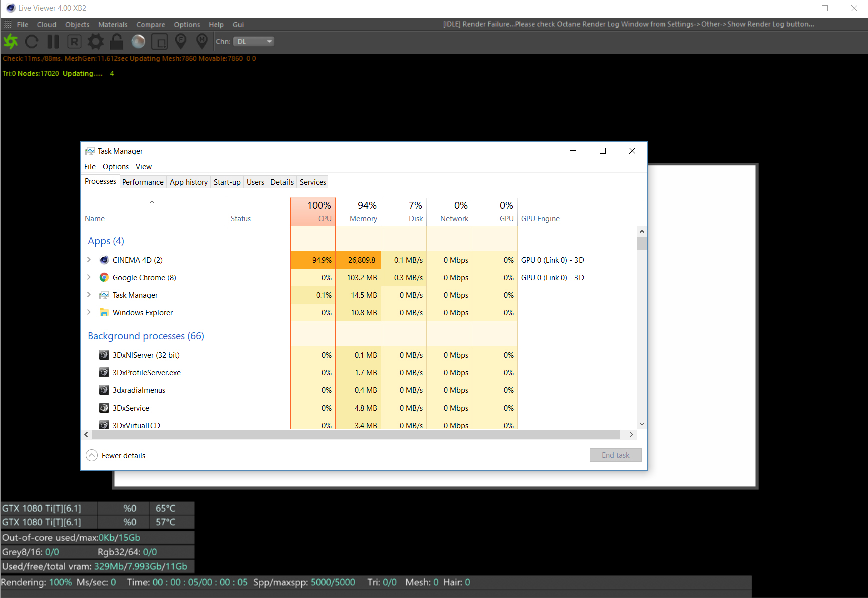Viewport: 868px width, 598px height.
Task: Expand the Windows Explorer process row
Action: tap(89, 312)
